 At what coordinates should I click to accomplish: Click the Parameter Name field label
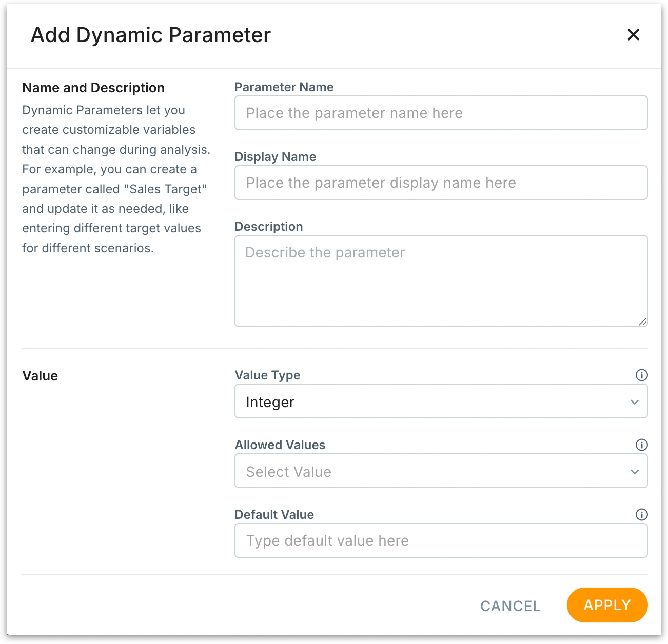click(284, 87)
